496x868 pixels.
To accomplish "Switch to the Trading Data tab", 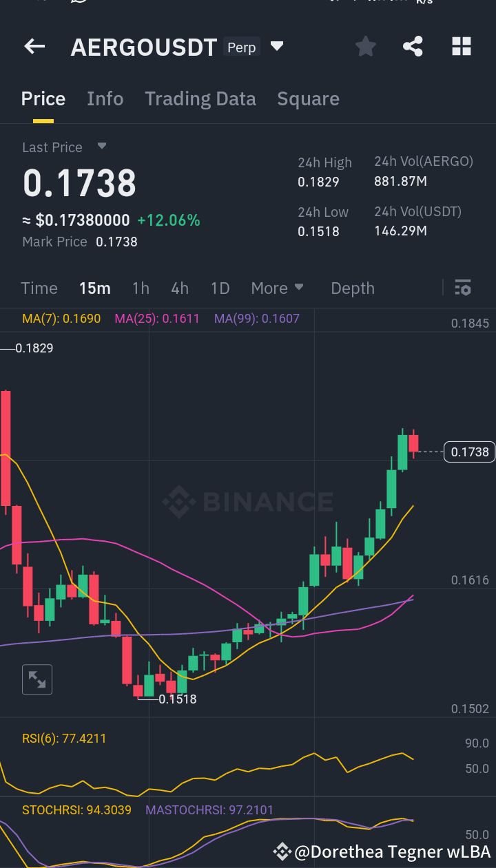I will [200, 98].
